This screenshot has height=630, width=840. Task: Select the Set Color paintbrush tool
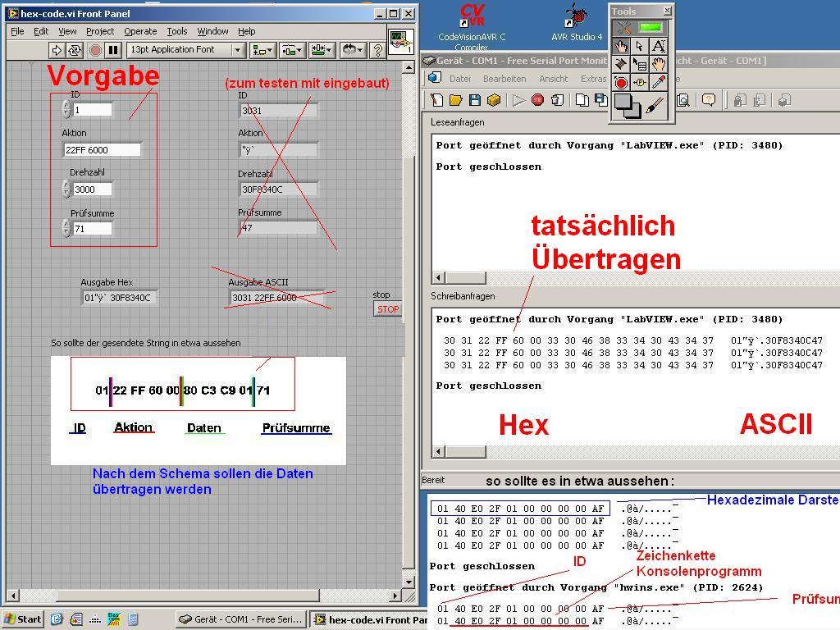click(654, 105)
